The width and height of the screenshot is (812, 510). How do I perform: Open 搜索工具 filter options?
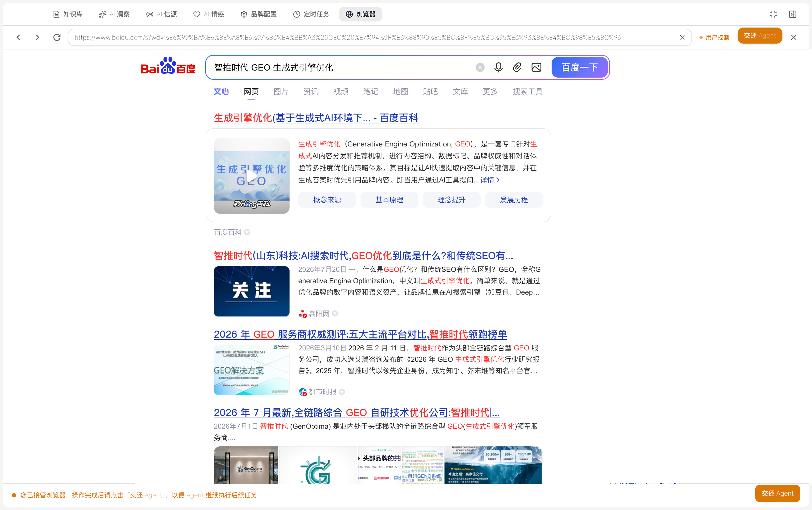[528, 91]
